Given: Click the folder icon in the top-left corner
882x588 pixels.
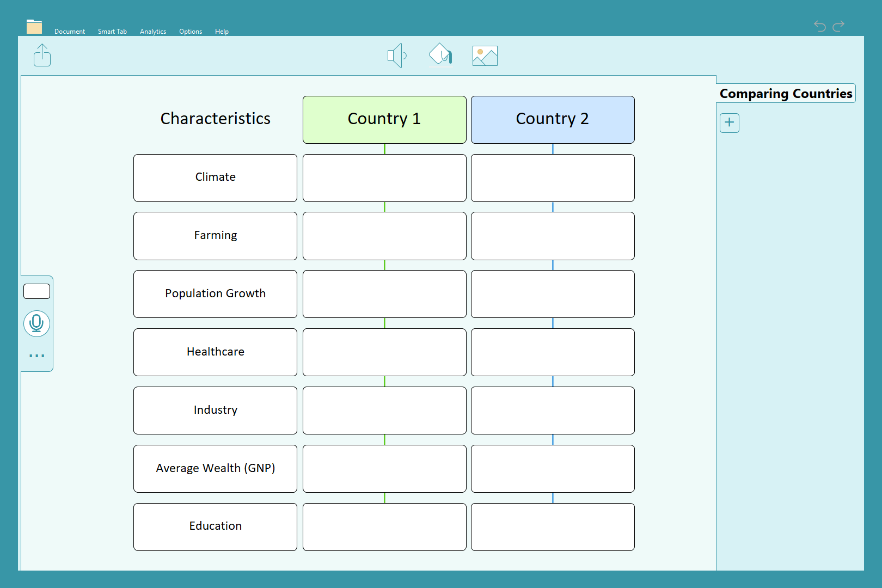Looking at the screenshot, I should [x=34, y=27].
